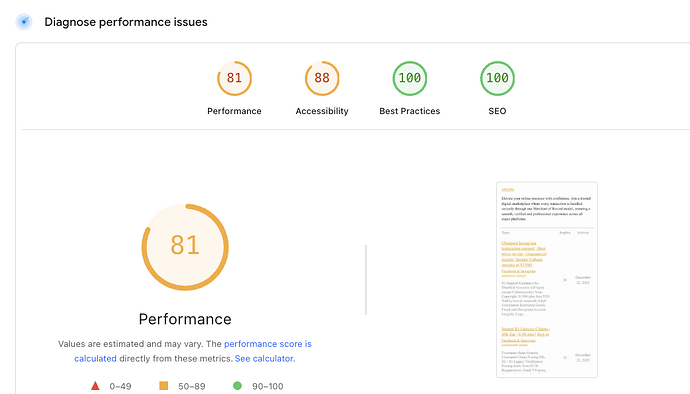The image size is (690, 394).
Task: Open the 'calculated' link
Action: (x=95, y=359)
